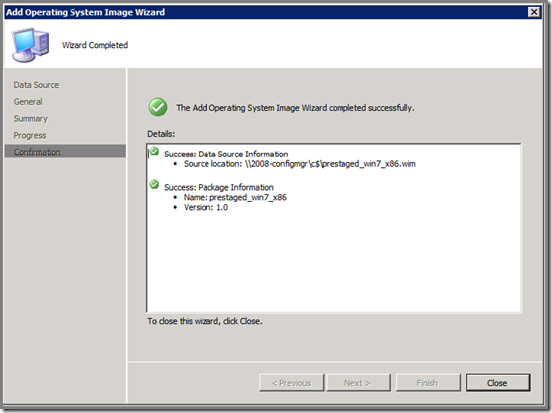Click the Version: 1.0 line
The width and height of the screenshot is (552, 413).
pos(206,207)
